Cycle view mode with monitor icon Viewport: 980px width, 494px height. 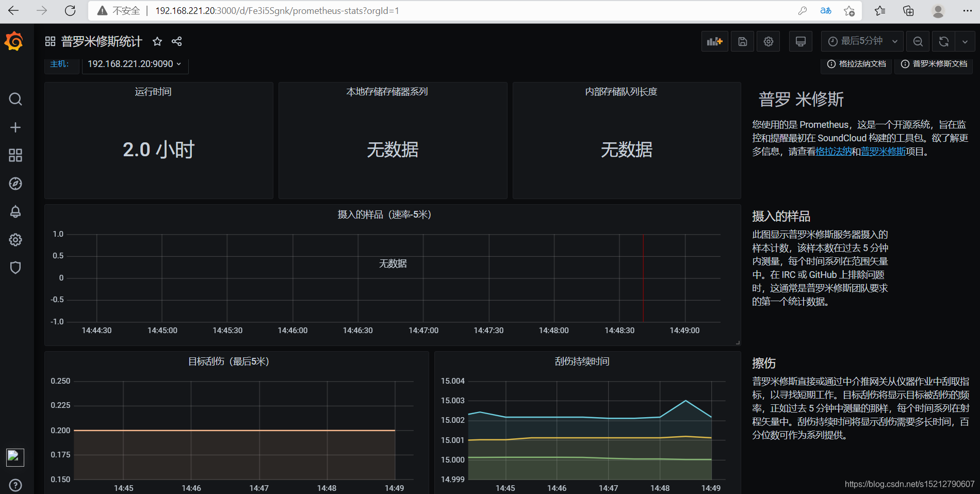[x=801, y=41]
